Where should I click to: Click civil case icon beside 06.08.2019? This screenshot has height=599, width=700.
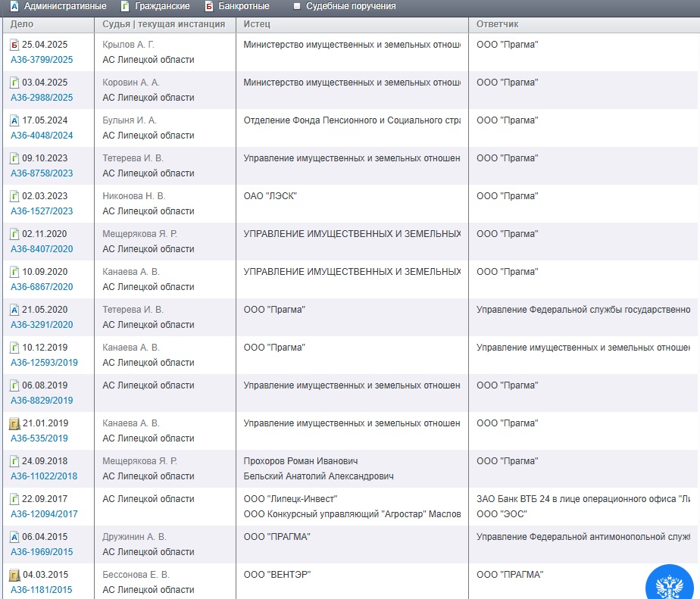14,385
